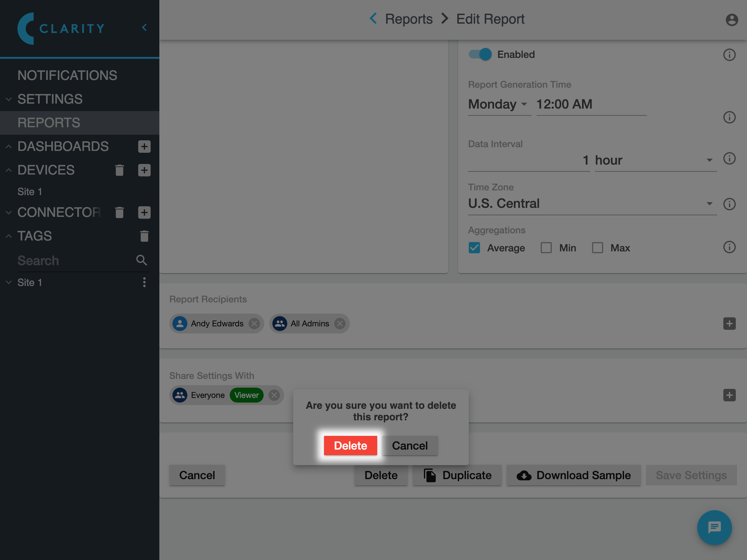Open the user account profile icon
This screenshot has width=747, height=560.
[731, 20]
